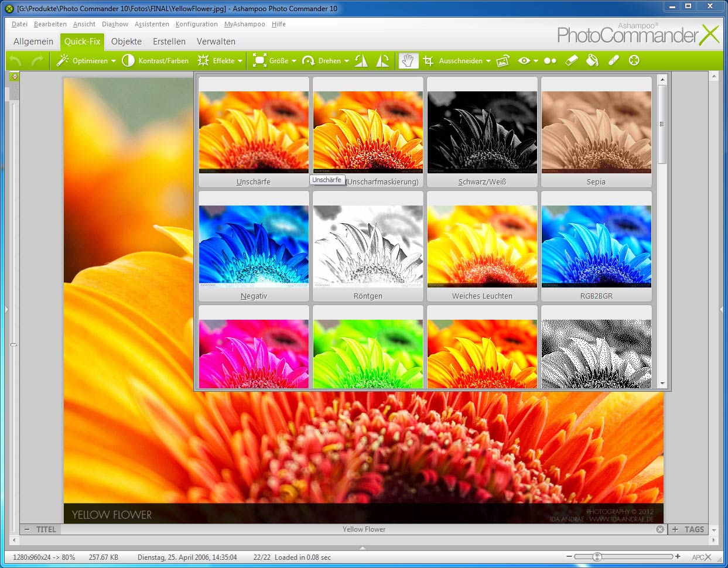Click the Kontrast/Farben half-circle icon
This screenshot has width=728, height=568.
click(128, 60)
